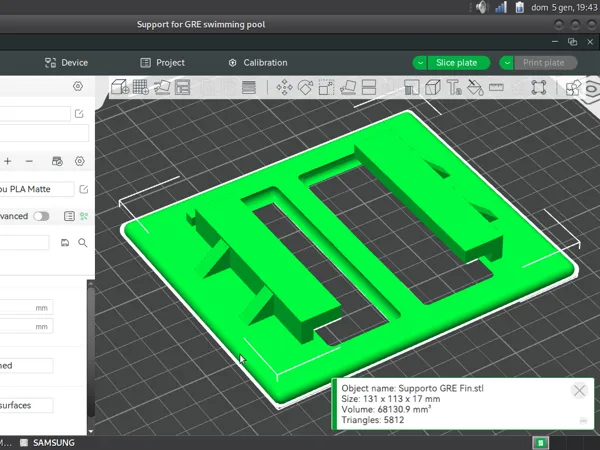Select the Cut tool
The height and width of the screenshot is (450, 600).
[369, 87]
